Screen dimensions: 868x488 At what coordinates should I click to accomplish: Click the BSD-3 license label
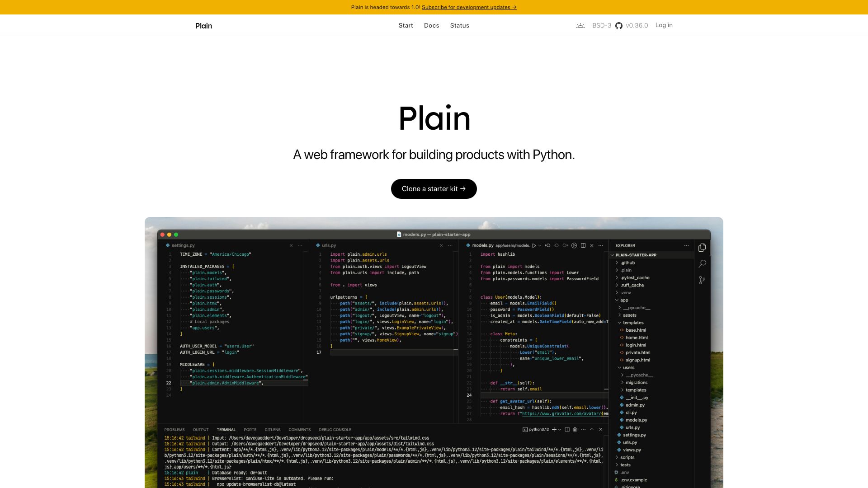click(x=602, y=26)
